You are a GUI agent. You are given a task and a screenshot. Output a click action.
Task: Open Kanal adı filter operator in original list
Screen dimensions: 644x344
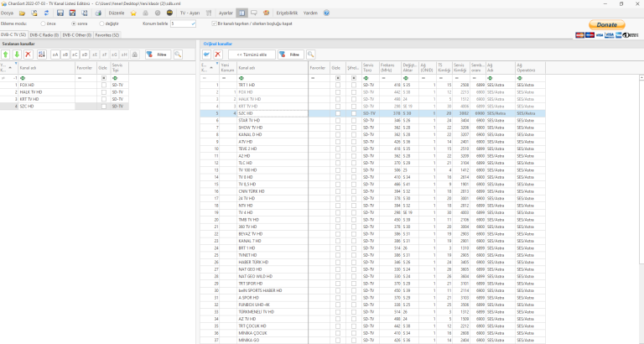tap(241, 78)
